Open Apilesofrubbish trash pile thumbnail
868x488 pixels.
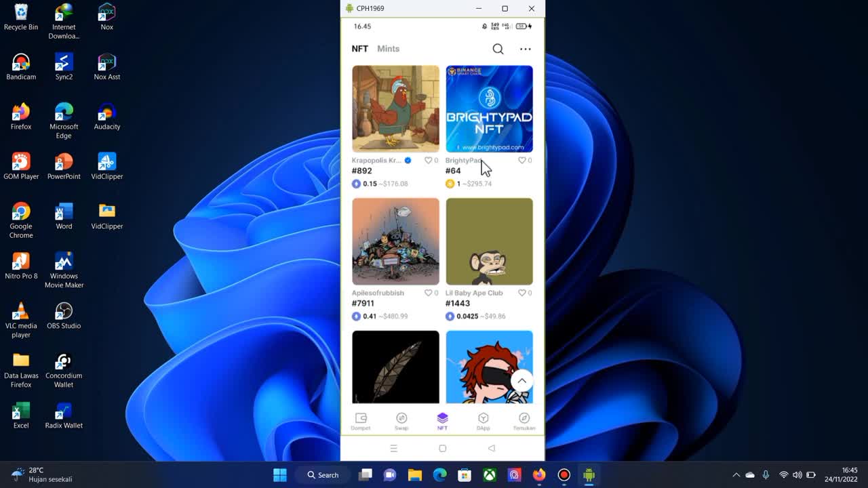click(x=395, y=241)
